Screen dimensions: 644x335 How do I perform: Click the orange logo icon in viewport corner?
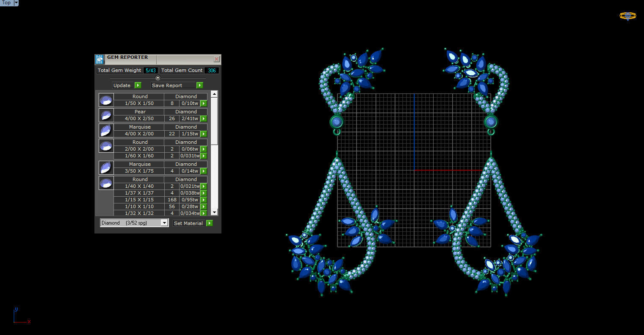[627, 16]
